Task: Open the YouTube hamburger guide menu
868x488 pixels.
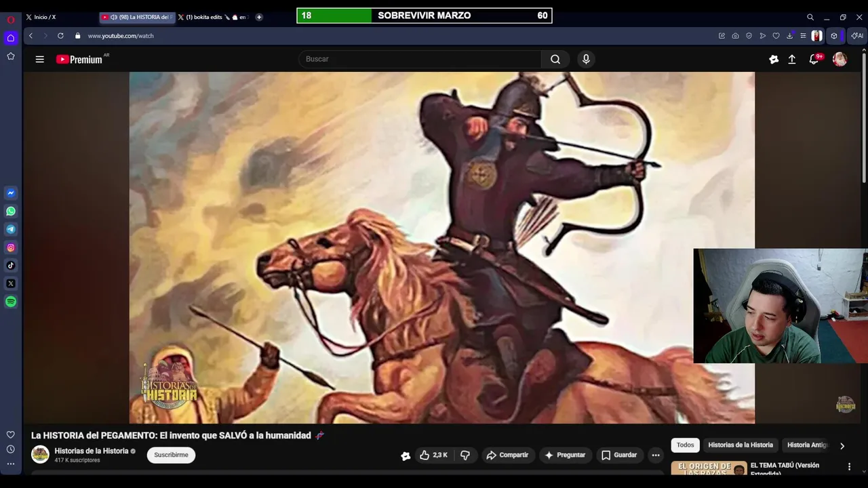Action: (x=40, y=59)
